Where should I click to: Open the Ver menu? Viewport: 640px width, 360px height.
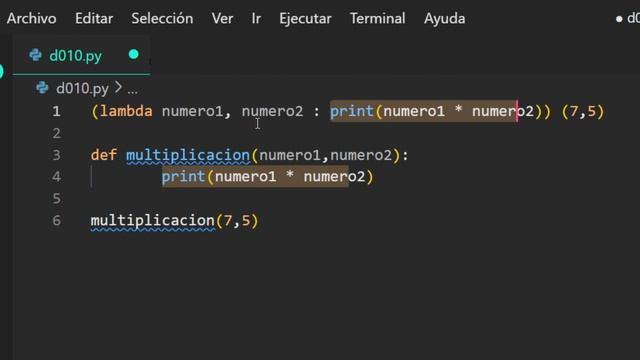click(x=222, y=19)
